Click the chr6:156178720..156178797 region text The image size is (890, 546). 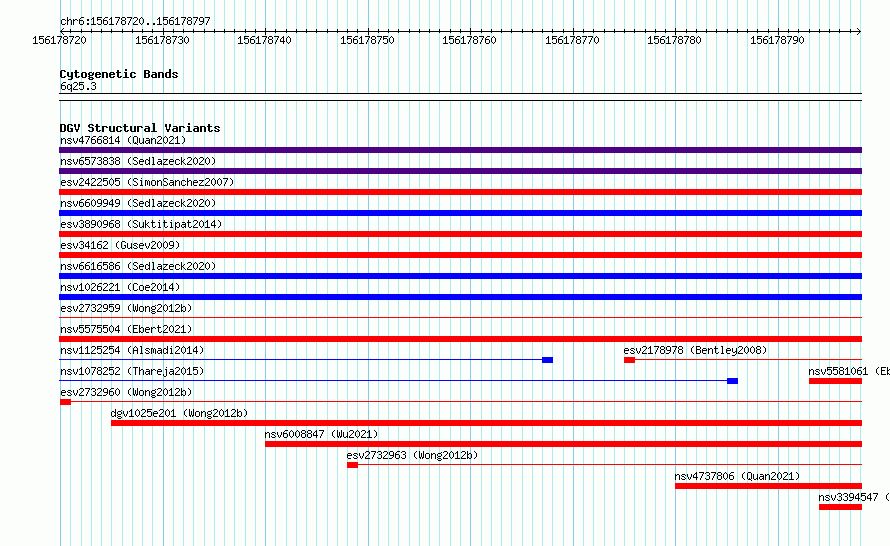135,21
